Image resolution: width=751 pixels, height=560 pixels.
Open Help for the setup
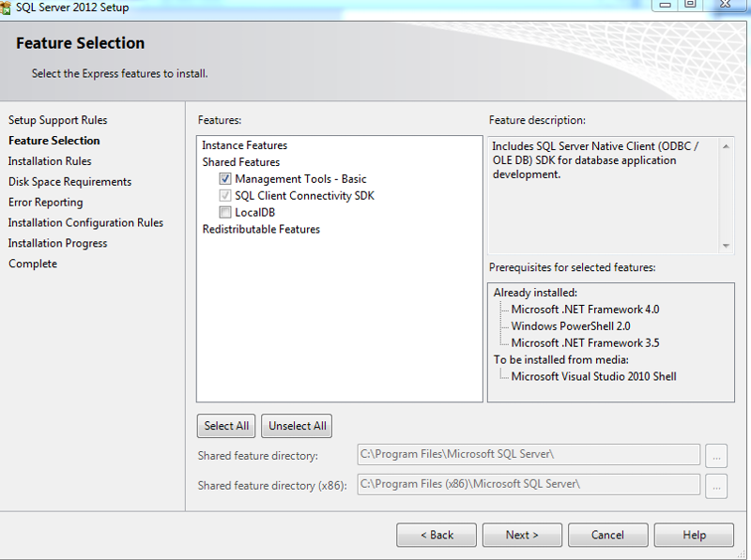click(694, 535)
